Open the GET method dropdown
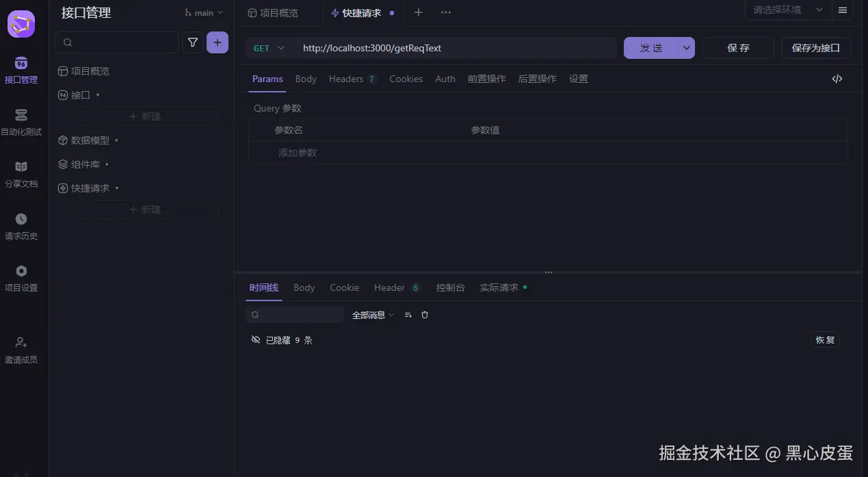Viewport: 868px width, 477px height. click(x=267, y=48)
